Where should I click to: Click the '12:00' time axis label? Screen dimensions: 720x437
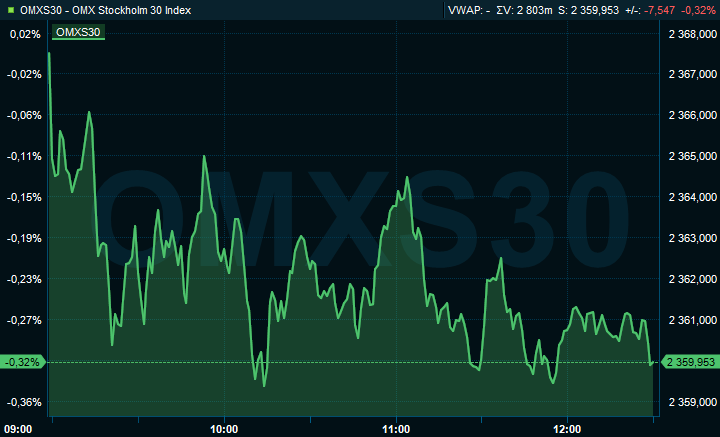pyautogui.click(x=567, y=429)
